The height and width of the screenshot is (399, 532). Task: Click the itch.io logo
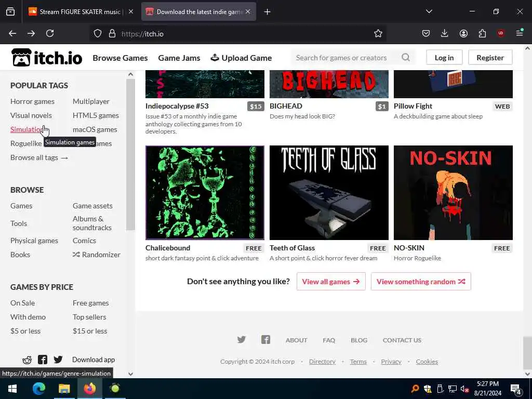47,57
